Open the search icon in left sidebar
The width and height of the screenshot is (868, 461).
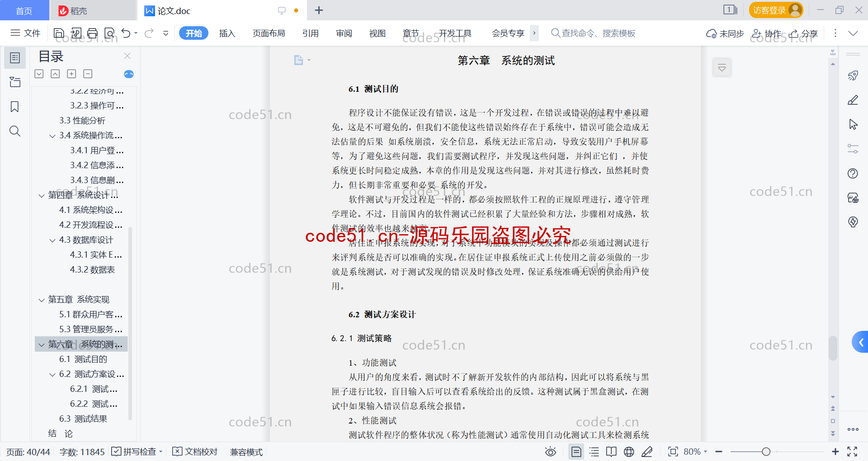click(x=15, y=131)
